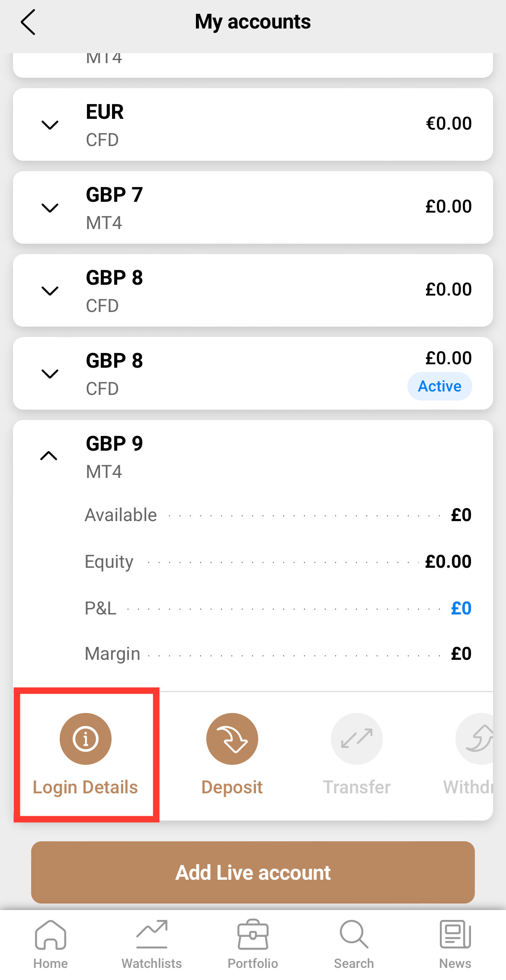Screen dimensions: 506x980
Task: Collapse the GBP 9 MT4 account
Action: 49,456
